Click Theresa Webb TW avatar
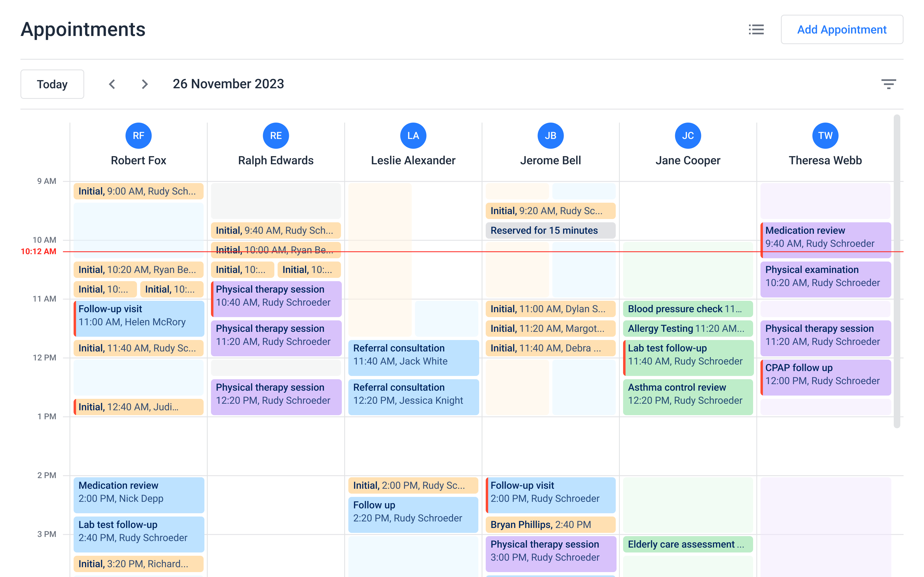This screenshot has width=924, height=577. [825, 135]
